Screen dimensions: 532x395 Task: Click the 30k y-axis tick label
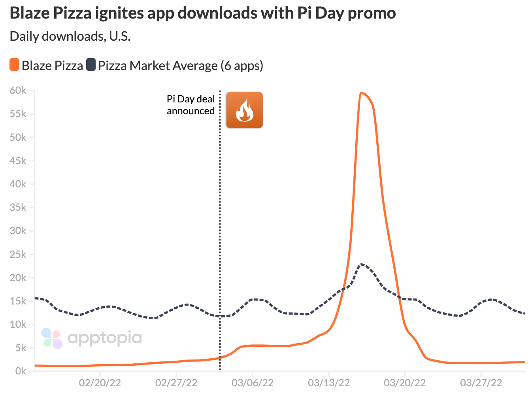coord(18,231)
